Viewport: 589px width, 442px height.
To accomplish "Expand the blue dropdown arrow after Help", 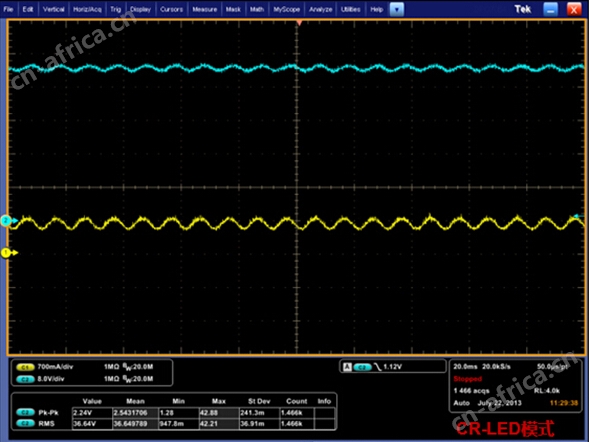I will 397,9.
